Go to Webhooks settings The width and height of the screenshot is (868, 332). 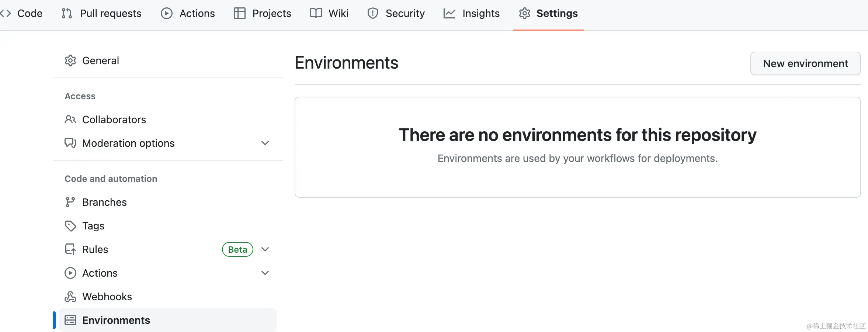tap(168, 297)
